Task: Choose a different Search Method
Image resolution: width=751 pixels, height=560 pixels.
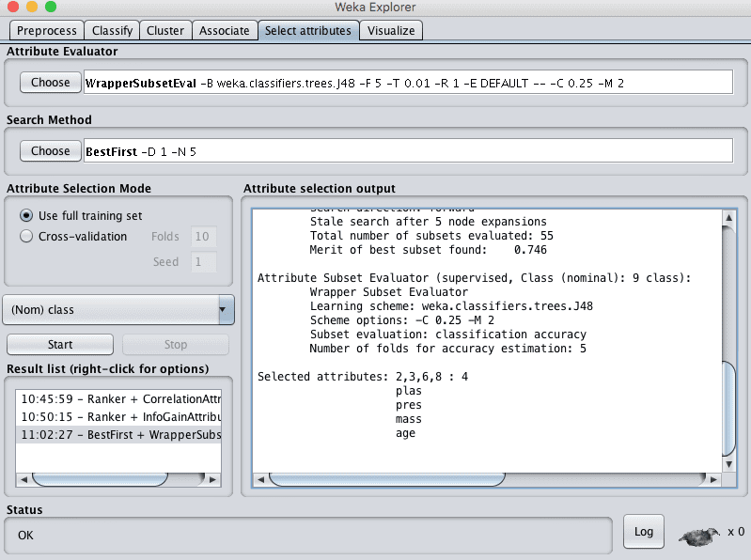Action: (x=51, y=150)
